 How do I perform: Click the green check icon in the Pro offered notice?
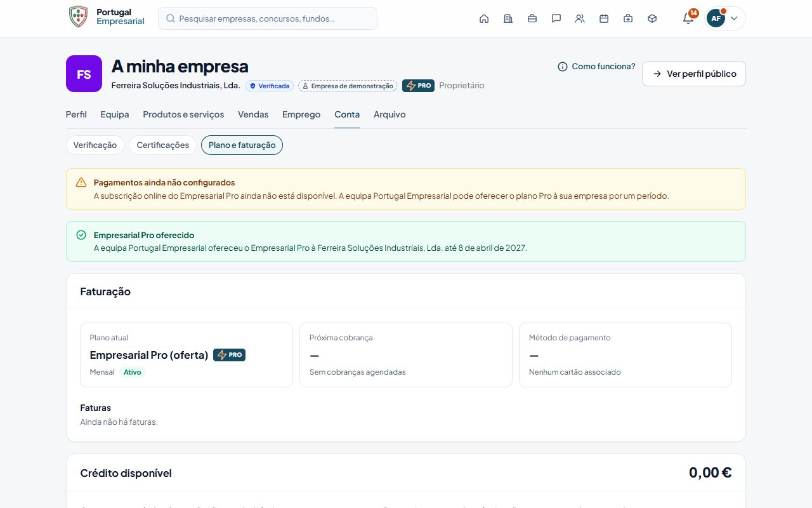point(81,235)
